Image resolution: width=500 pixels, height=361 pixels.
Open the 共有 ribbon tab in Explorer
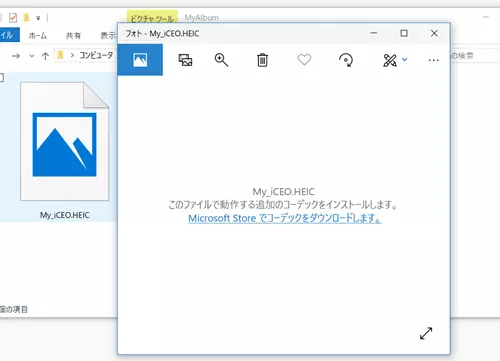pos(73,35)
